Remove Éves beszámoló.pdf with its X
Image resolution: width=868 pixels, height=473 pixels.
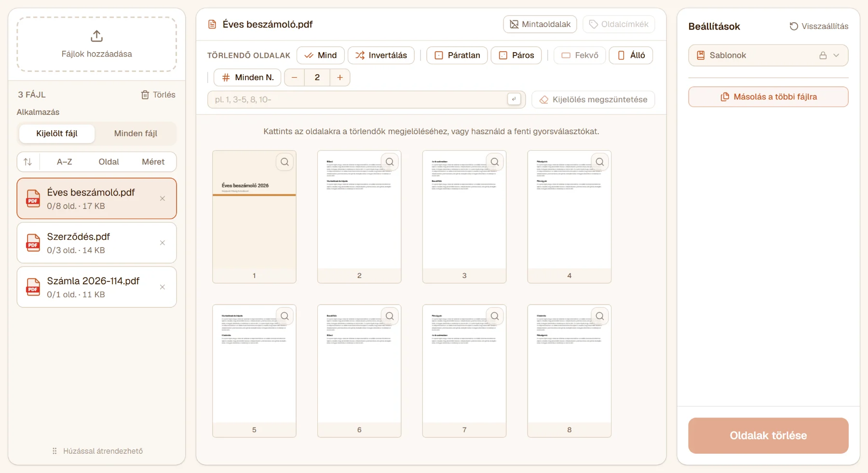163,198
